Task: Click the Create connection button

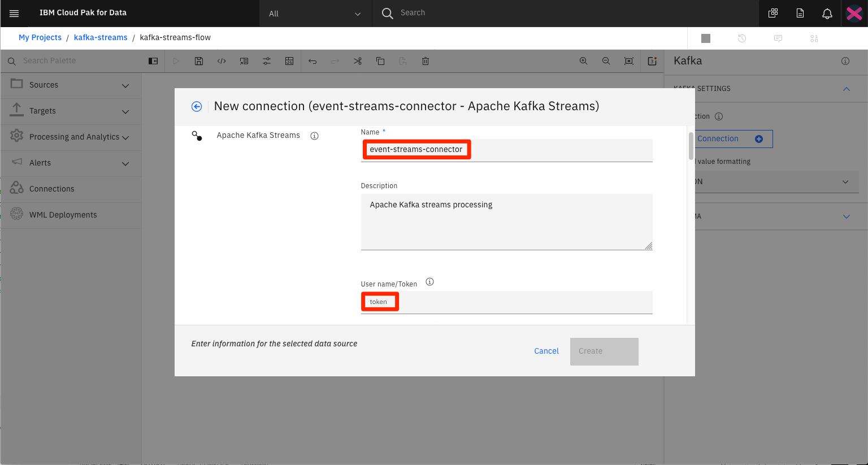Action: pos(604,351)
